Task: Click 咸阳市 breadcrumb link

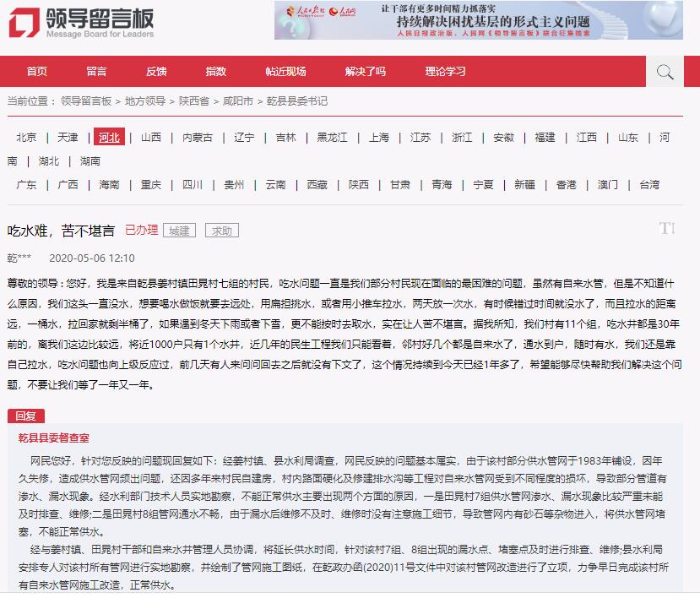Action: [238, 101]
